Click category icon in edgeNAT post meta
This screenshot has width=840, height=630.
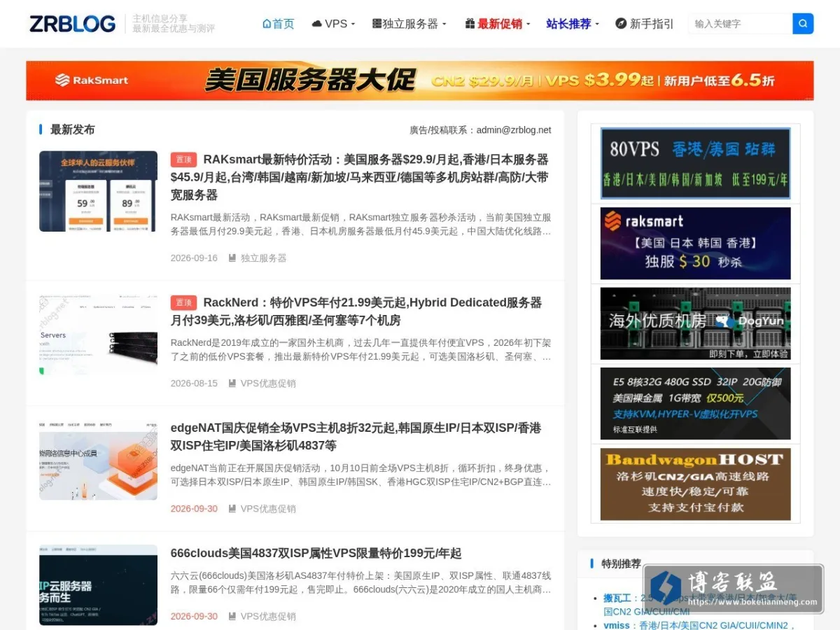click(232, 508)
